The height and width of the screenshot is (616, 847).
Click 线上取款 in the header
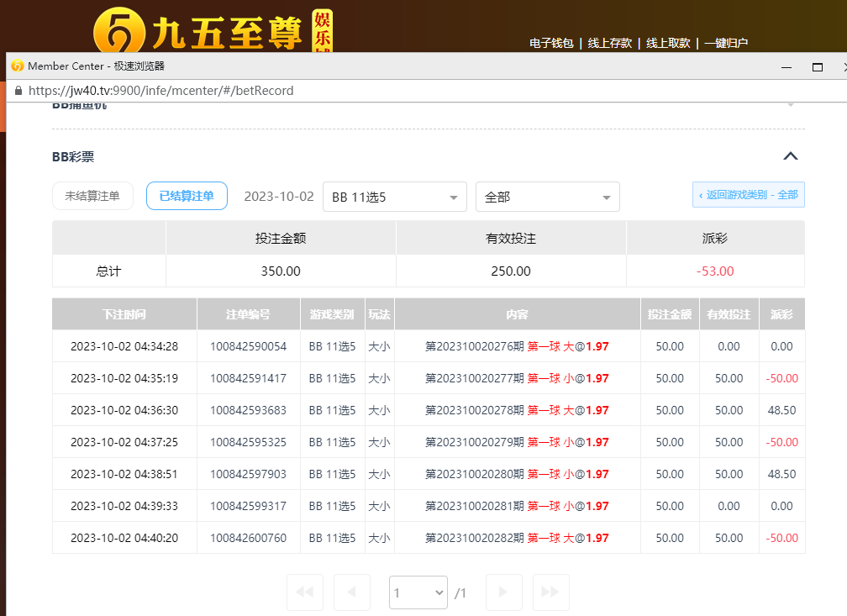click(667, 43)
